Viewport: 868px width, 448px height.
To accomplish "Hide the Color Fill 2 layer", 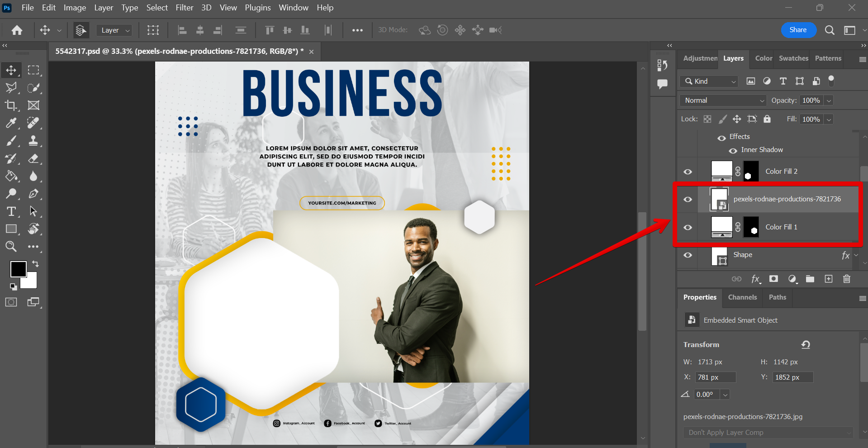I will click(688, 172).
